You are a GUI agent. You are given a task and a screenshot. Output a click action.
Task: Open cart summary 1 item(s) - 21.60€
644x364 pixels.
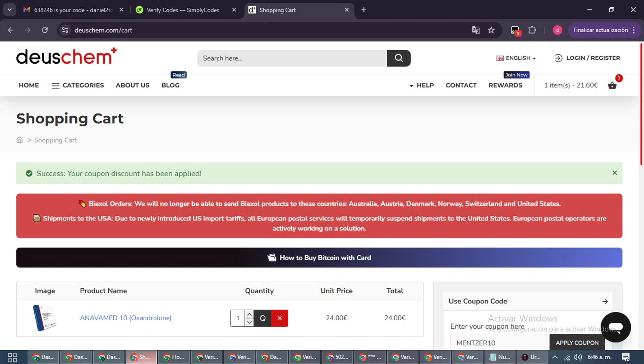[x=571, y=85]
